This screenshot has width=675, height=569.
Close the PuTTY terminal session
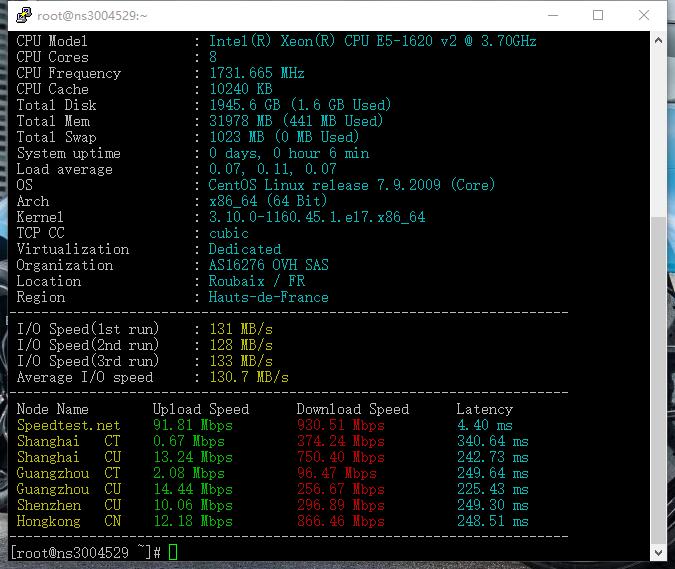tap(644, 16)
